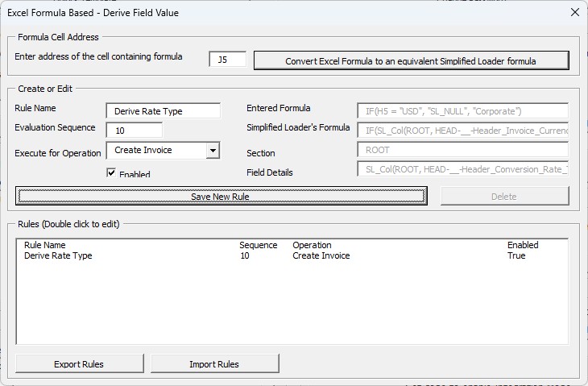Toggle the Enabled checkbox

click(111, 172)
